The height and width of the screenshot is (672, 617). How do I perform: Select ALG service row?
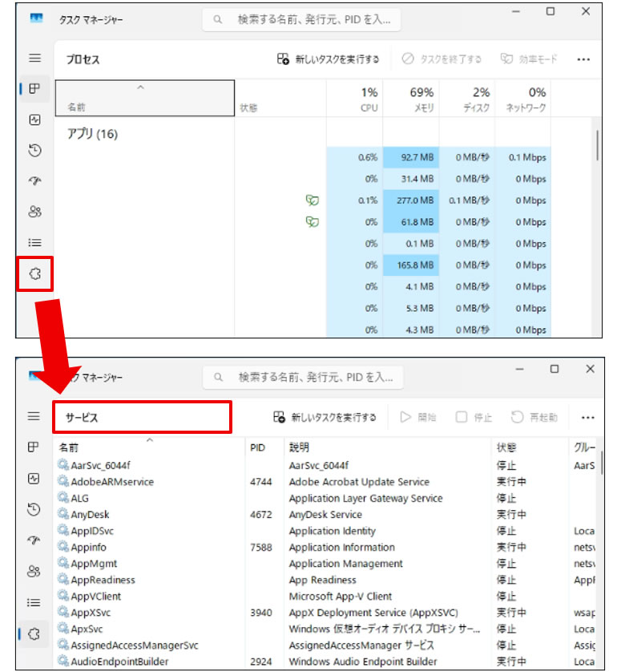[x=325, y=498]
